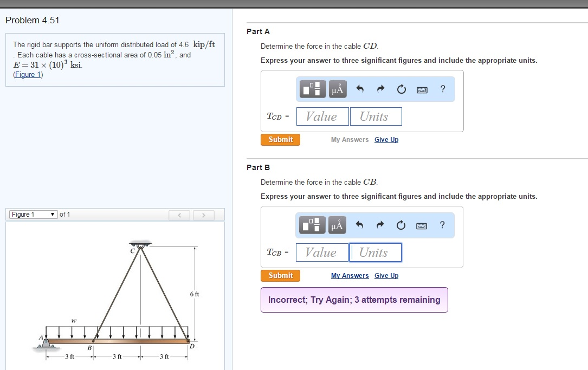
Task: Open My Answers for Part B
Action: (350, 276)
